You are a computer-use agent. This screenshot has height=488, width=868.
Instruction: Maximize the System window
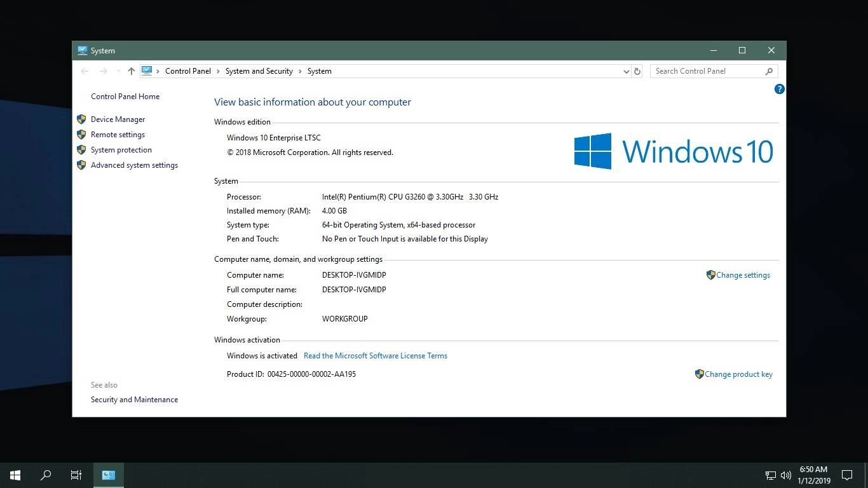(742, 51)
